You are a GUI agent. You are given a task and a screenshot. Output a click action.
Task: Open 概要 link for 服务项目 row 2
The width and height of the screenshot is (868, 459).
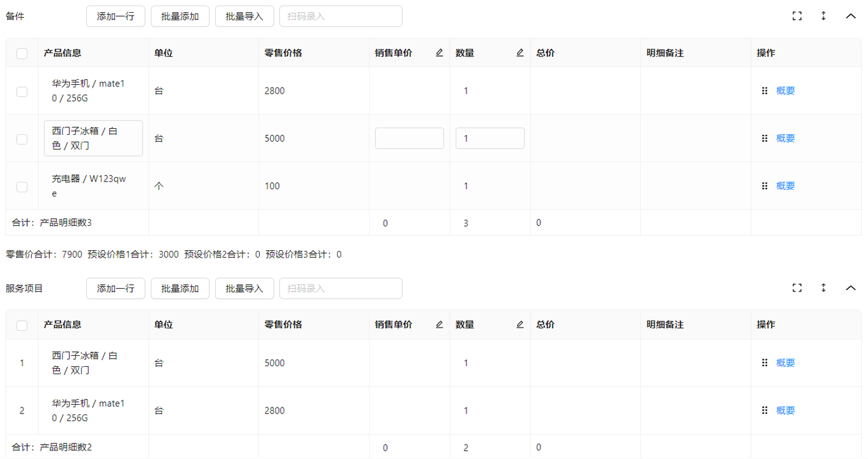[x=785, y=410]
